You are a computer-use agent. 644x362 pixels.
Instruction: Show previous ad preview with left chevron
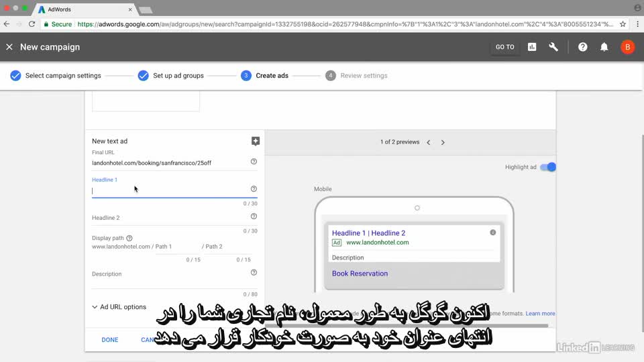point(429,142)
